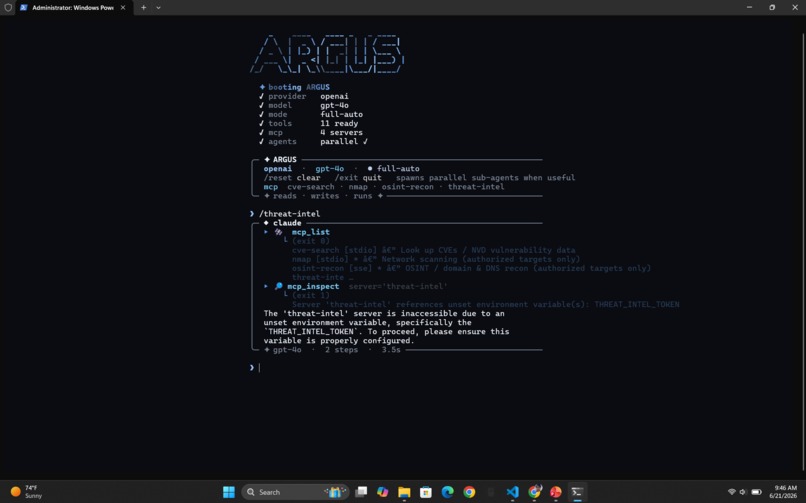Viewport: 806px width, 503px height.
Task: Expand the mcp_list tool call triangle
Action: pos(266,232)
